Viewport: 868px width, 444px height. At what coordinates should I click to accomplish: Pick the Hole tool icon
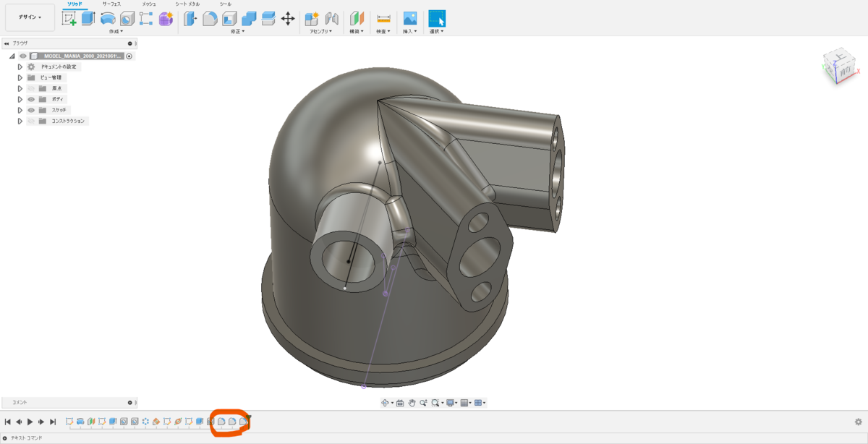[x=127, y=19]
